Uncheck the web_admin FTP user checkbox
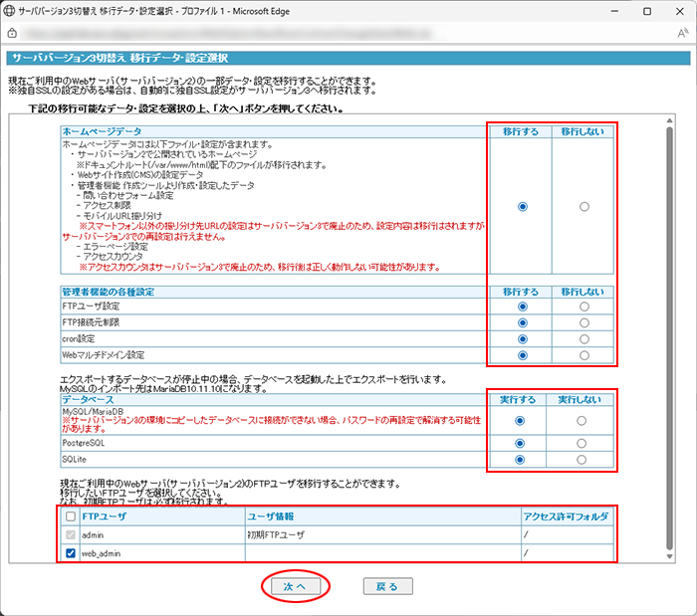 point(68,552)
